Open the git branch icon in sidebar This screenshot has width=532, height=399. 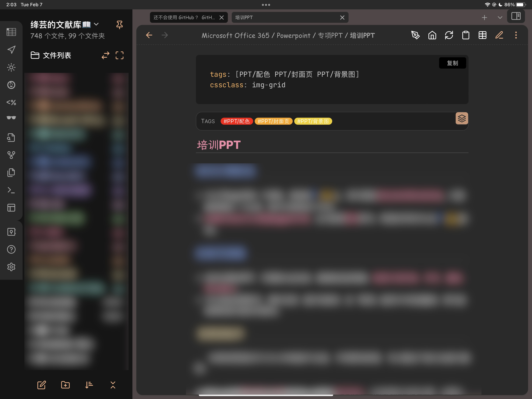pos(11,155)
